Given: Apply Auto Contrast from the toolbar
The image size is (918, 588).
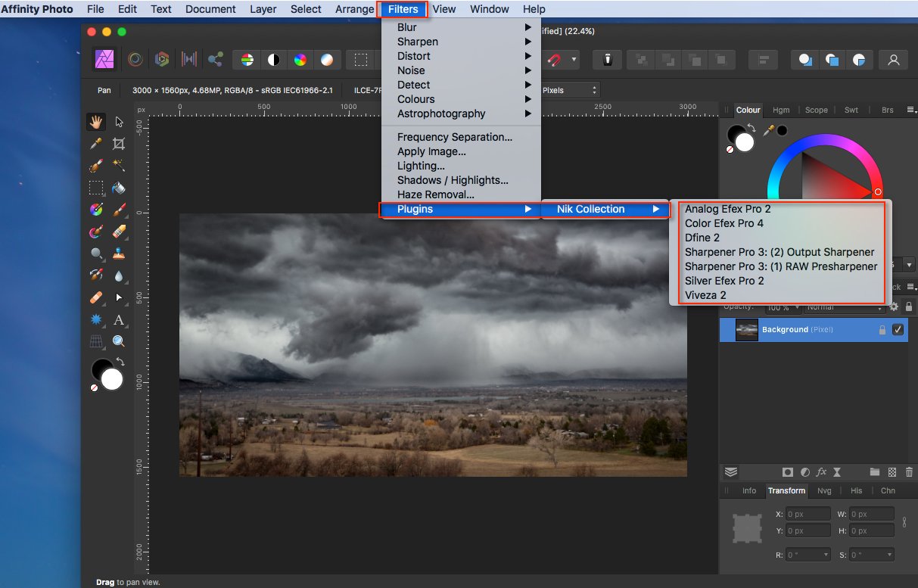Looking at the screenshot, I should pyautogui.click(x=273, y=59).
